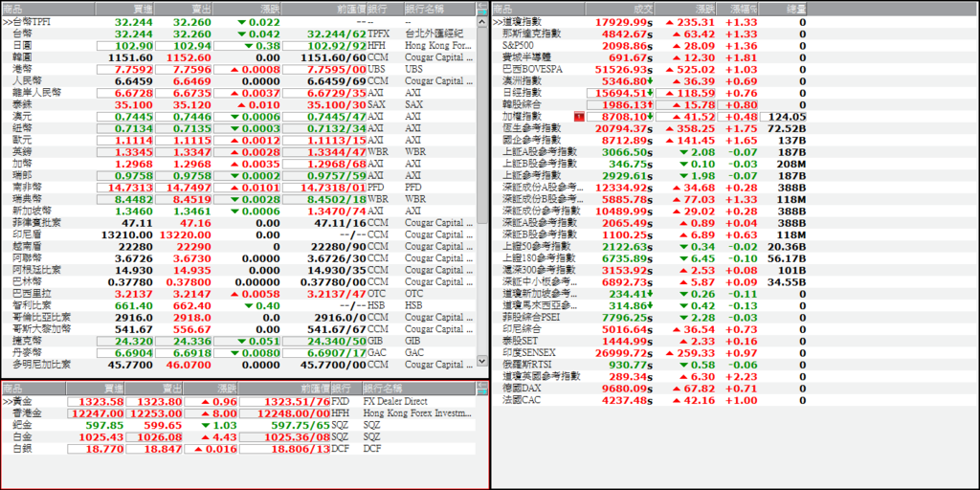Image resolution: width=980 pixels, height=490 pixels.
Task: Select the 捷克幣 forex row
Action: click(238, 342)
